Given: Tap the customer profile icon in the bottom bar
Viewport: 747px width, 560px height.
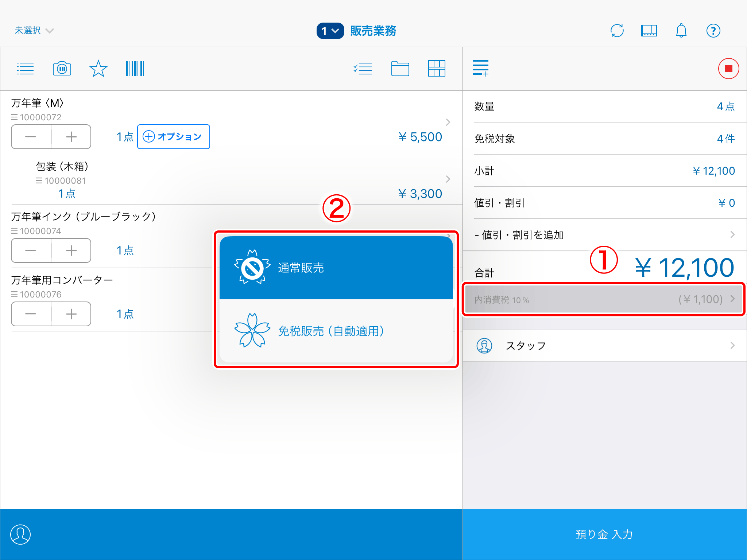Looking at the screenshot, I should tap(20, 534).
